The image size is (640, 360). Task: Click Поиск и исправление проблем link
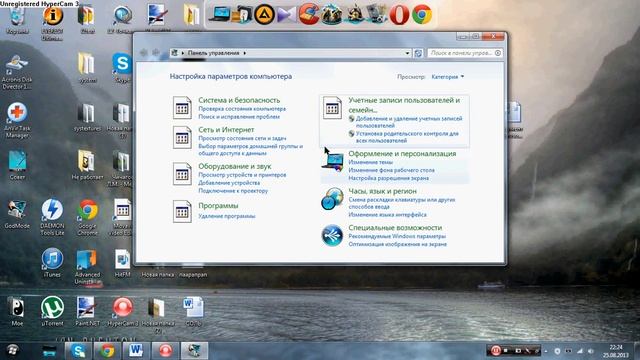[x=239, y=117]
